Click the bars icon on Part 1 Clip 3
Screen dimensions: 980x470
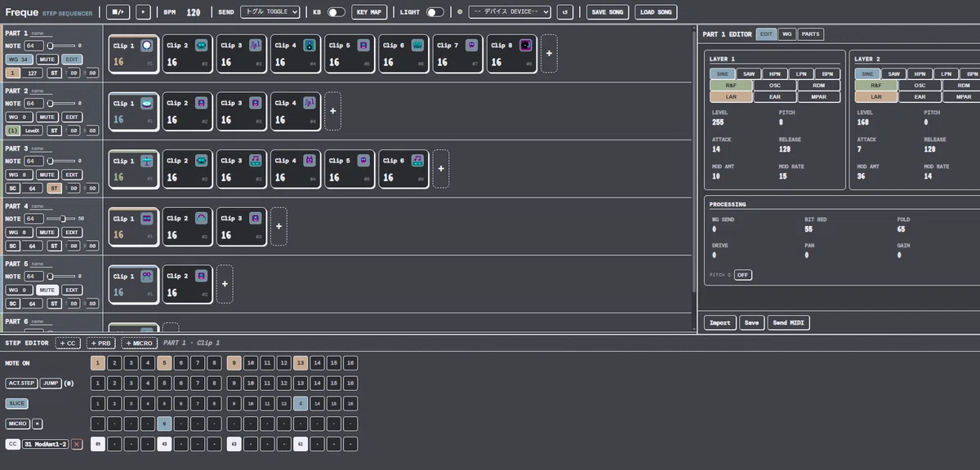tap(255, 46)
